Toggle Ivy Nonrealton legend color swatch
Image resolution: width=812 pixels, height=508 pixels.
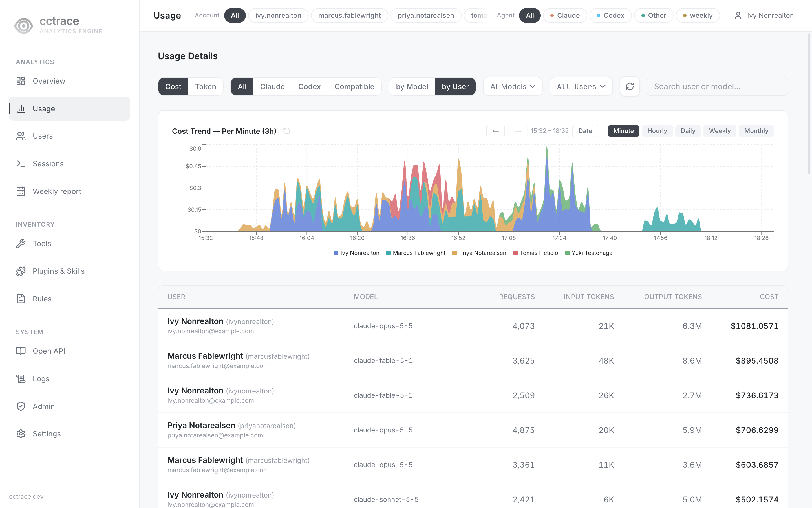coord(336,253)
